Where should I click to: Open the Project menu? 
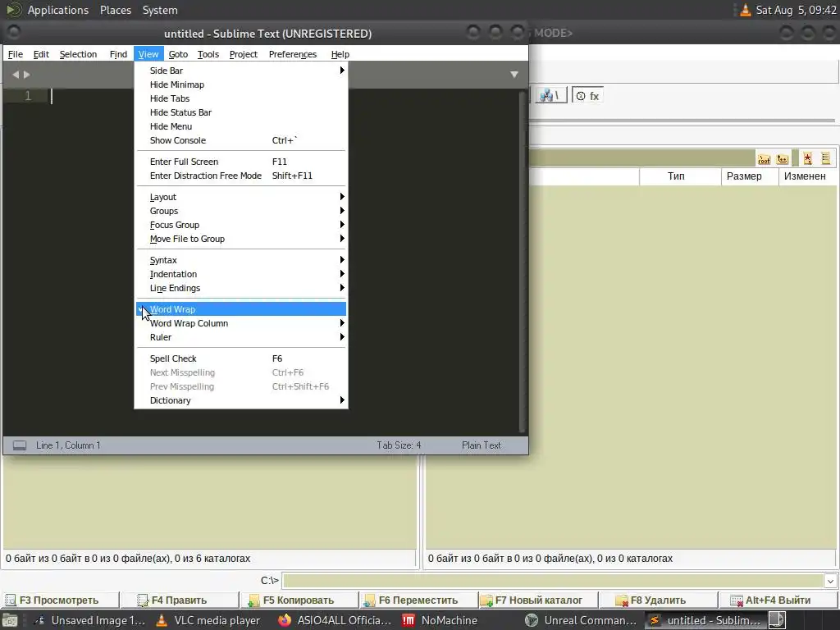click(x=243, y=54)
